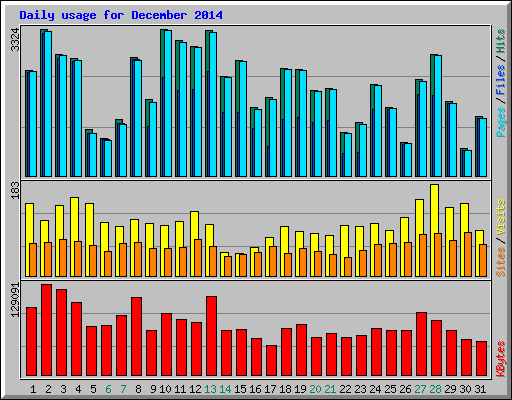Click day label 12 on the x-axis
Image resolution: width=512 pixels, height=400 pixels.
point(195,389)
